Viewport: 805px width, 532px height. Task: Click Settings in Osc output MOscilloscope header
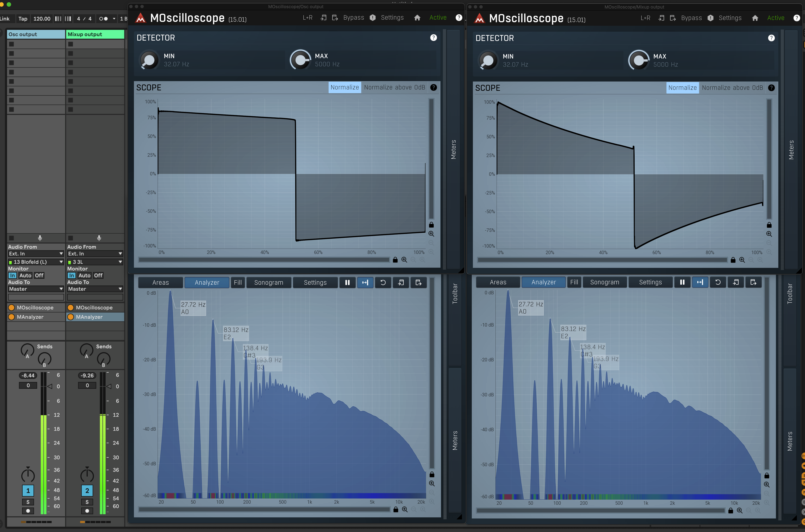click(392, 18)
